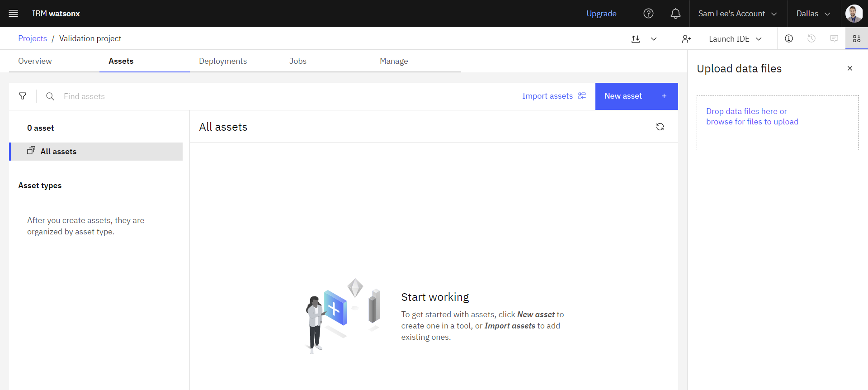Click the Asset types heading
This screenshot has height=390, width=868.
40,185
